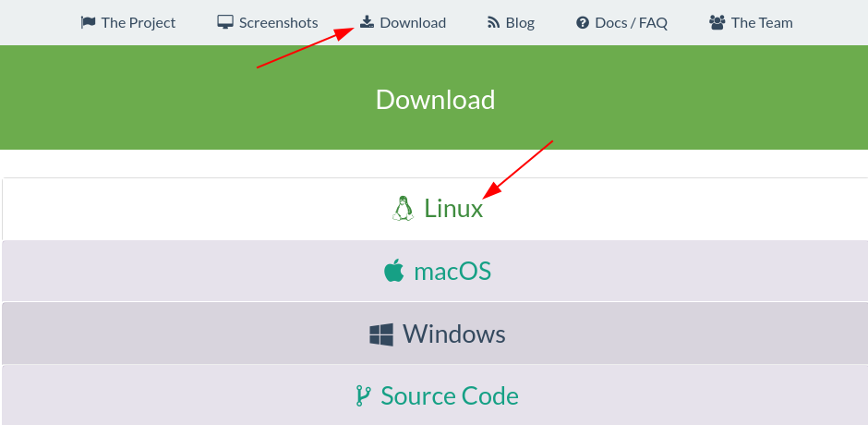The width and height of the screenshot is (868, 425).
Task: Click the Windows logo icon
Action: click(x=381, y=334)
